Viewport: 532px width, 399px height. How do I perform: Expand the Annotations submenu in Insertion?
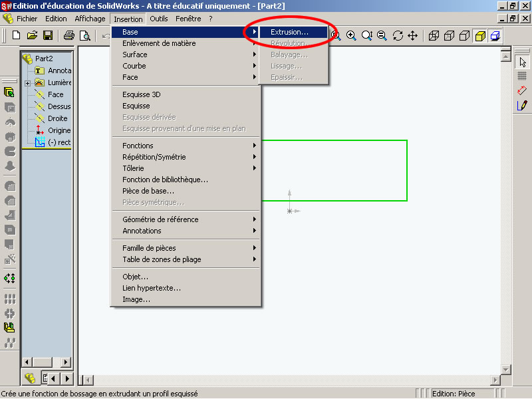click(x=186, y=231)
